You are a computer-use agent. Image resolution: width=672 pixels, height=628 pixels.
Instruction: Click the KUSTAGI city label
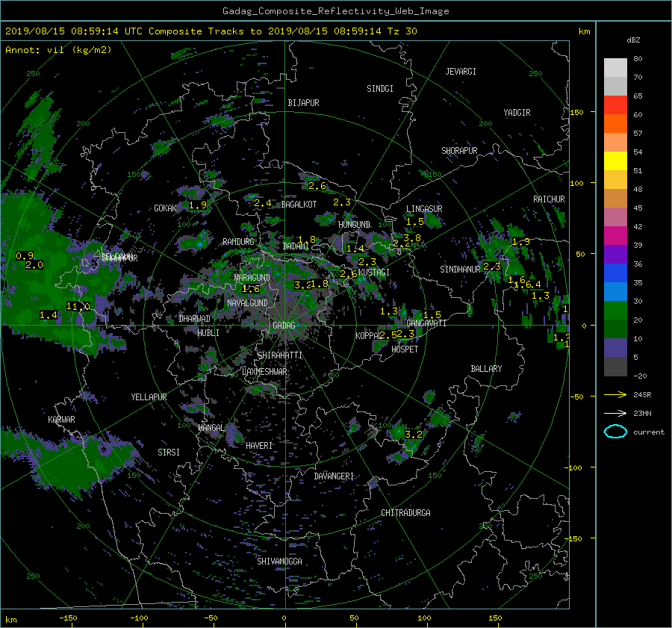point(374,273)
